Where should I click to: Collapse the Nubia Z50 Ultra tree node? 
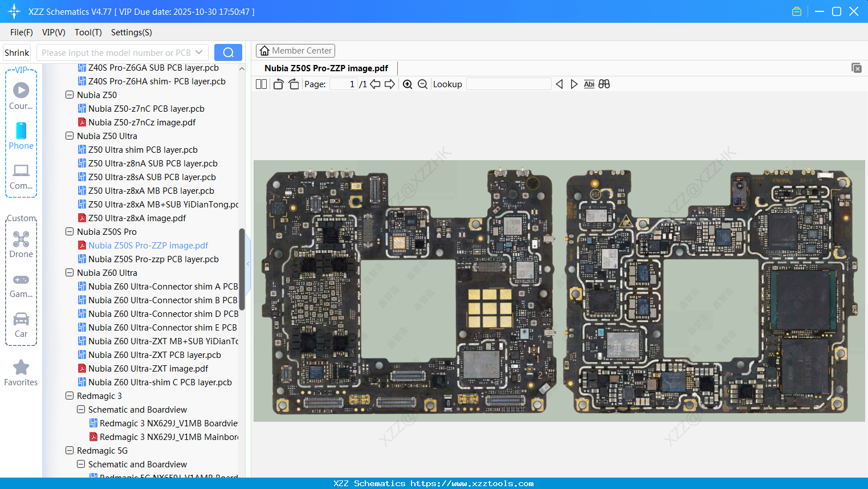click(69, 136)
